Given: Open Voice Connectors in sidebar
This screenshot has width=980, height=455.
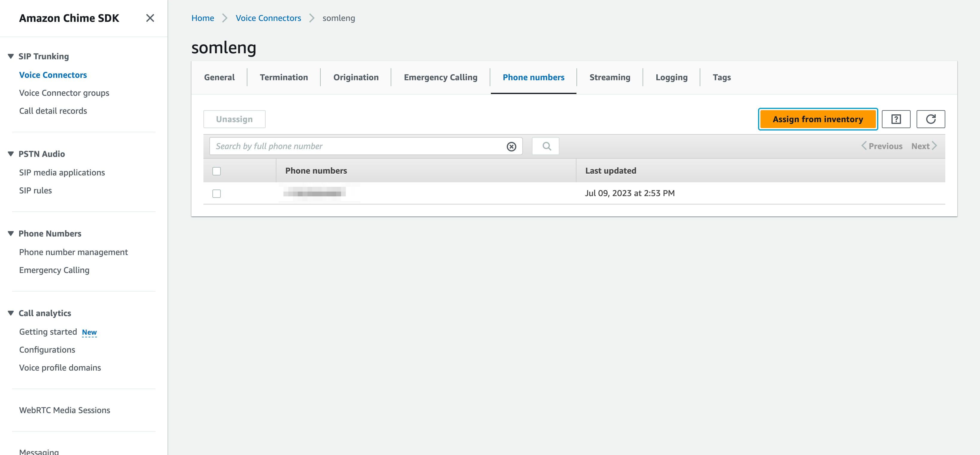Looking at the screenshot, I should 53,75.
